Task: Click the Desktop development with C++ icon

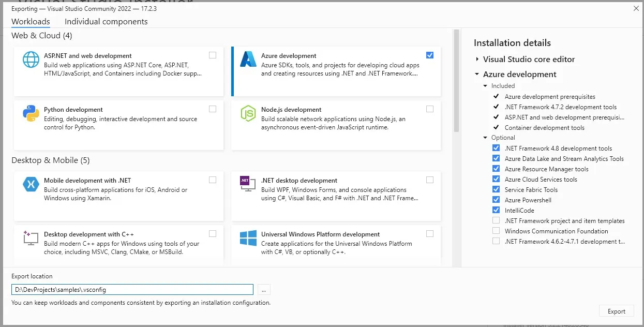Action: tap(31, 238)
